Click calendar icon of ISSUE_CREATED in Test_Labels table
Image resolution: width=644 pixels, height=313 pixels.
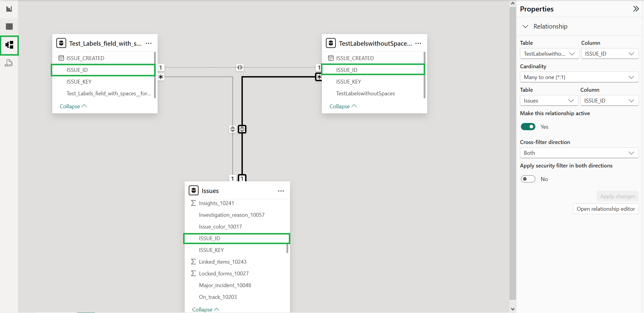[x=61, y=58]
